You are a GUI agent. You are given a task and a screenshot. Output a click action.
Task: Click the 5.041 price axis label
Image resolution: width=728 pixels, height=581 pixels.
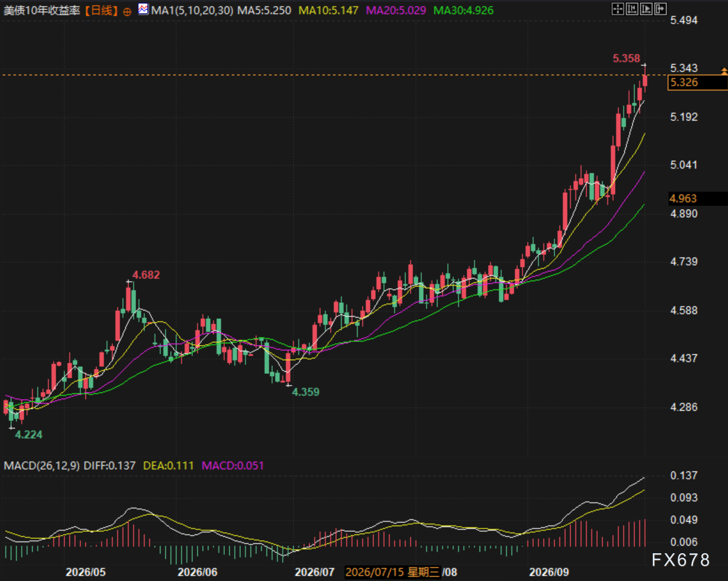[x=684, y=165]
